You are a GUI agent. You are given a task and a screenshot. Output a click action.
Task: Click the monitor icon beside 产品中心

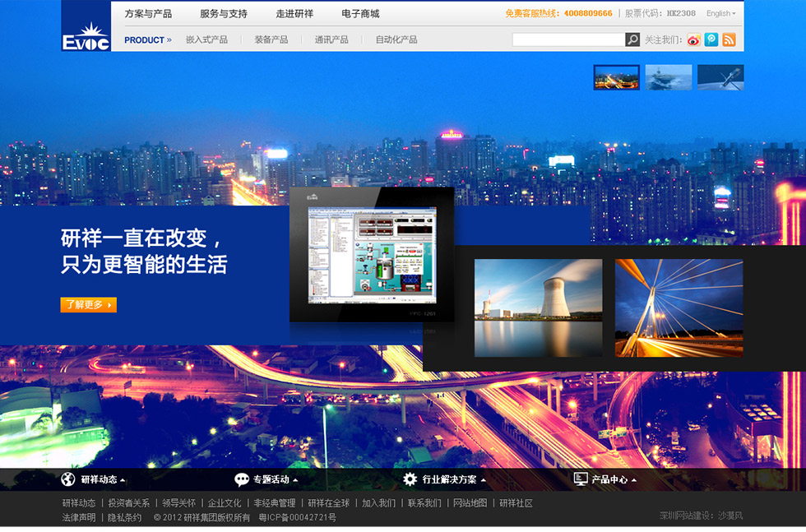581,479
